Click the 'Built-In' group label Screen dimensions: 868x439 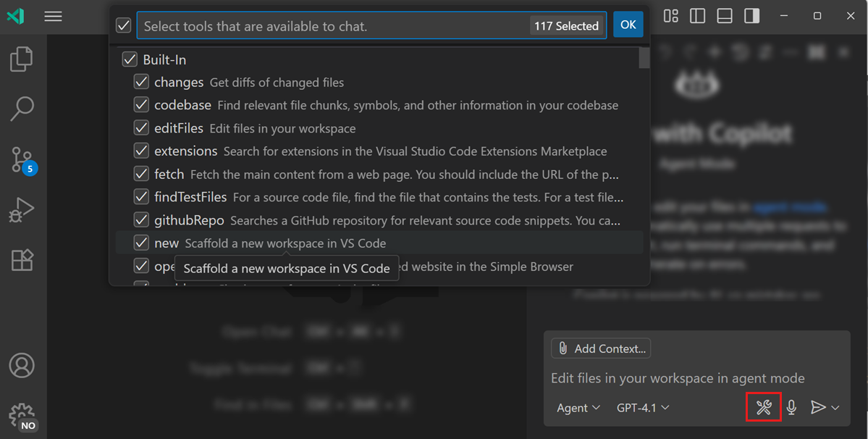(164, 60)
